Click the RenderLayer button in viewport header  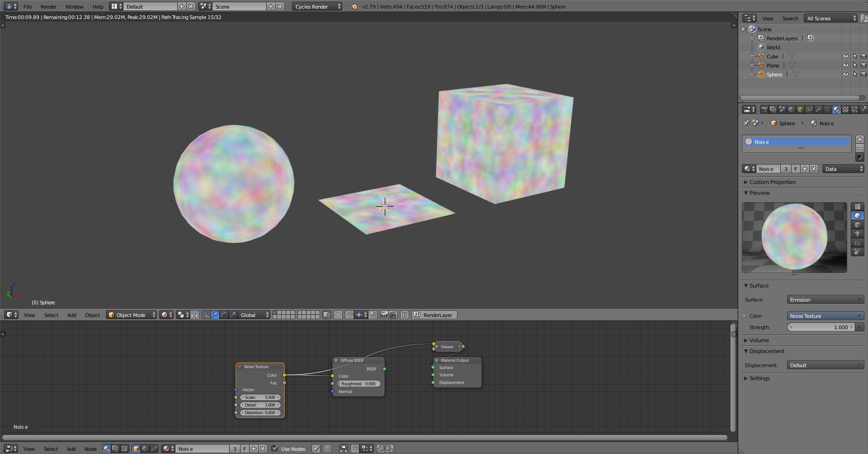(x=434, y=315)
